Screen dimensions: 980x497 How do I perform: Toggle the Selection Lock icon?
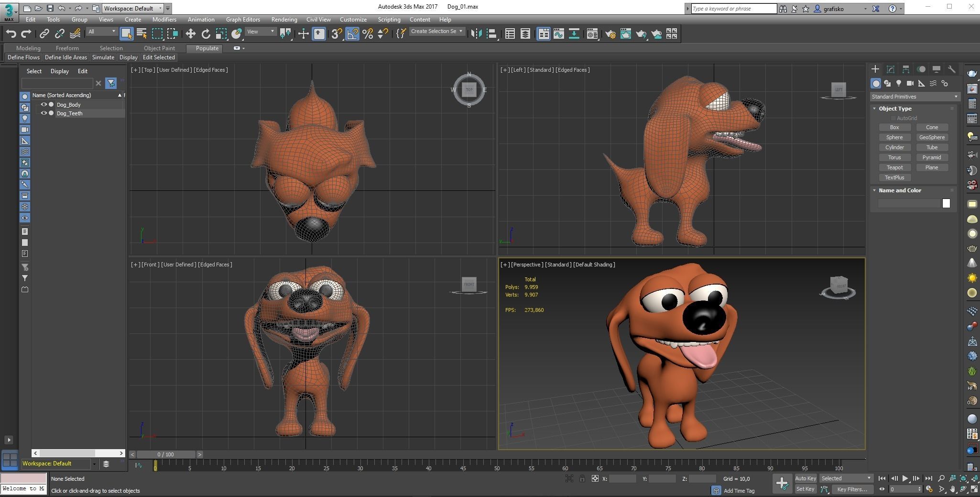pyautogui.click(x=582, y=478)
